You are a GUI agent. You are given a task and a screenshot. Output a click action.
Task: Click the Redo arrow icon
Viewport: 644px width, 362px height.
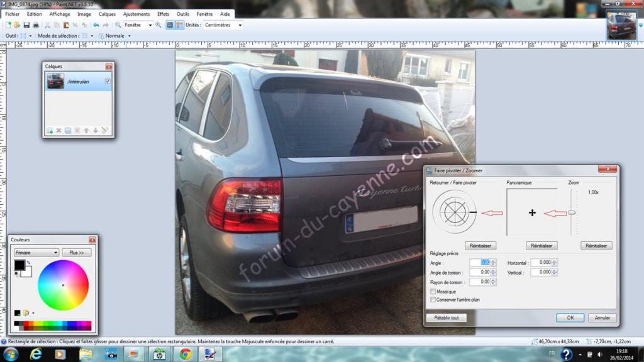[106, 25]
